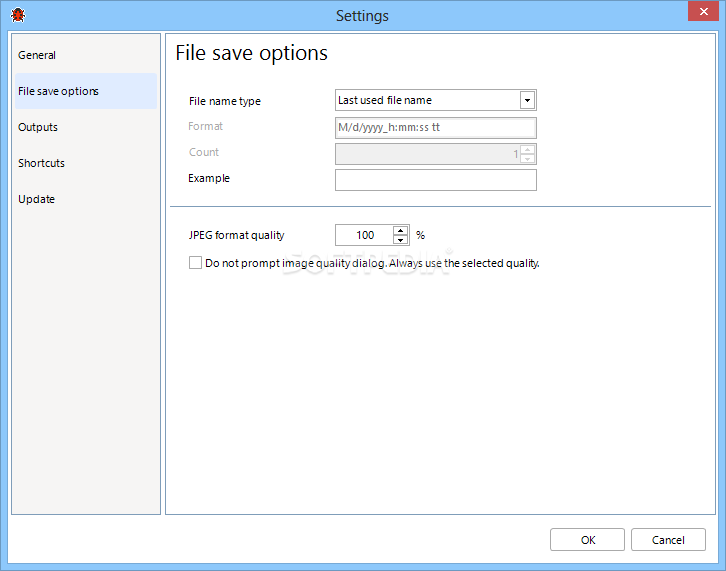Decrease JPEG quality with down arrow
Screen dimensions: 726x571
tap(401, 240)
